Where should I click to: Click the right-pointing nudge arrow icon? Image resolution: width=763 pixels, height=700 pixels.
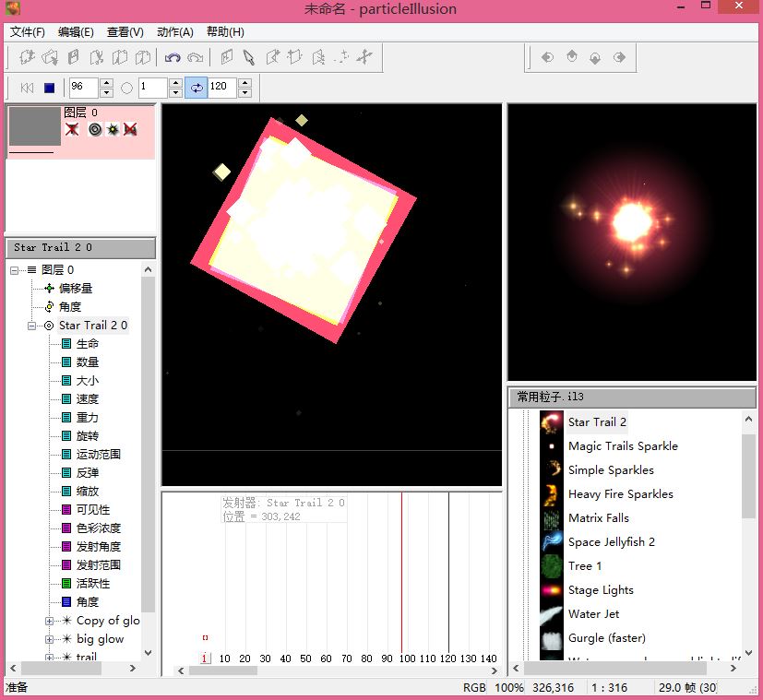pos(619,57)
